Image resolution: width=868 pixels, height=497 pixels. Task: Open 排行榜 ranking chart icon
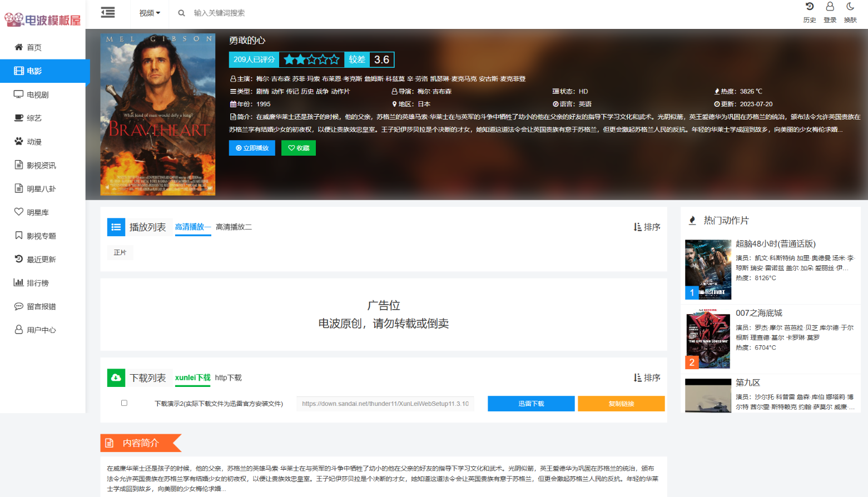tap(19, 282)
